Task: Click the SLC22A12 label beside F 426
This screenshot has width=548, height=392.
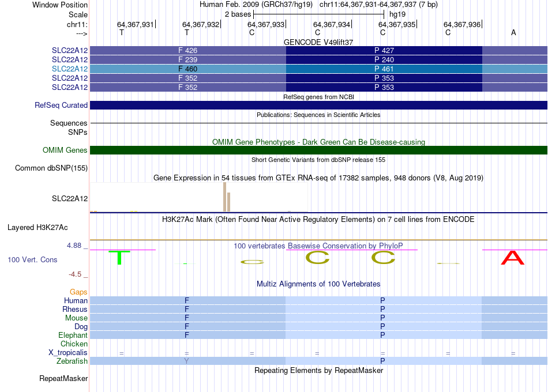Action: point(70,50)
